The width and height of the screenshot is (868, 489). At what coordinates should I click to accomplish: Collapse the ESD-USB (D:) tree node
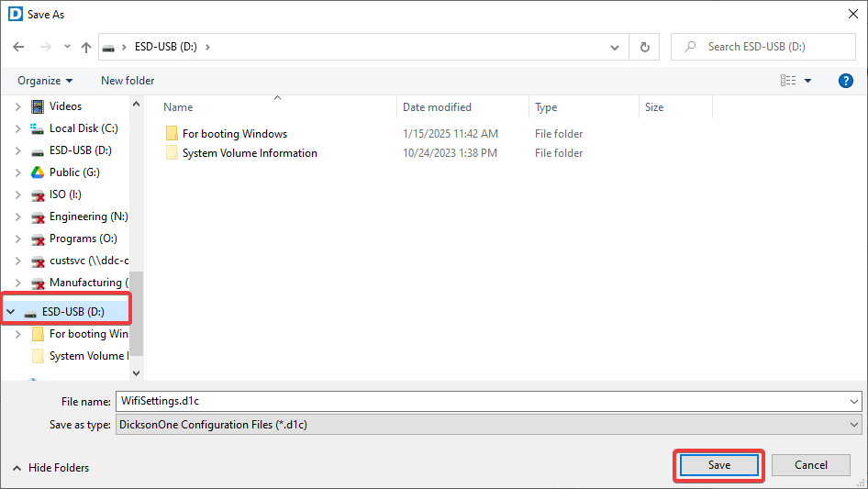coord(11,312)
